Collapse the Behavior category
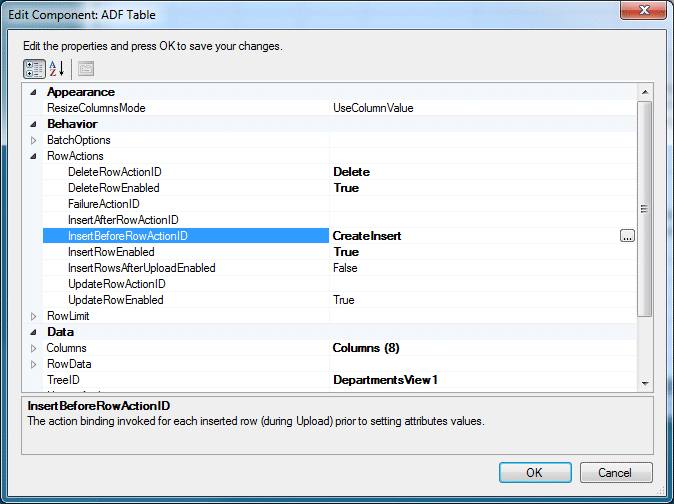The image size is (674, 504). (34, 124)
